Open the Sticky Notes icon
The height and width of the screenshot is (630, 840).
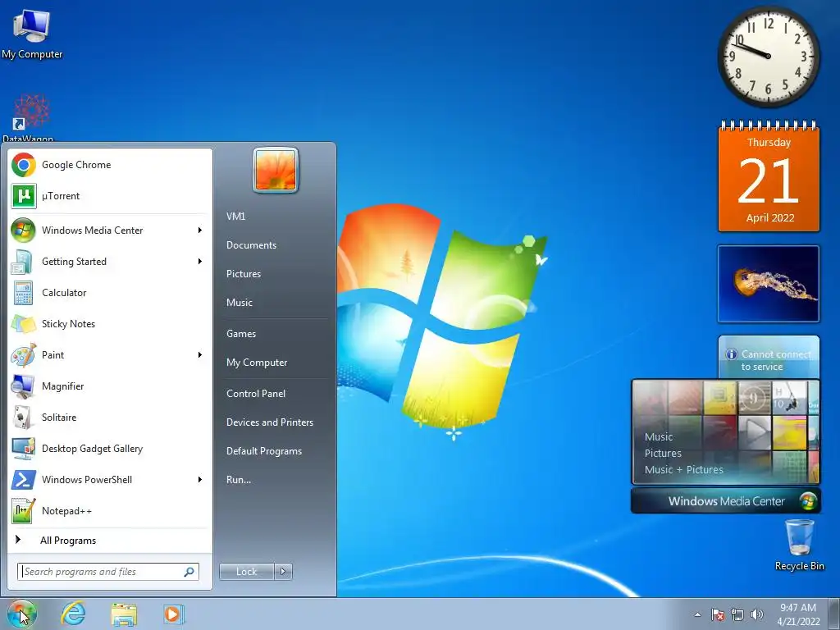[23, 323]
